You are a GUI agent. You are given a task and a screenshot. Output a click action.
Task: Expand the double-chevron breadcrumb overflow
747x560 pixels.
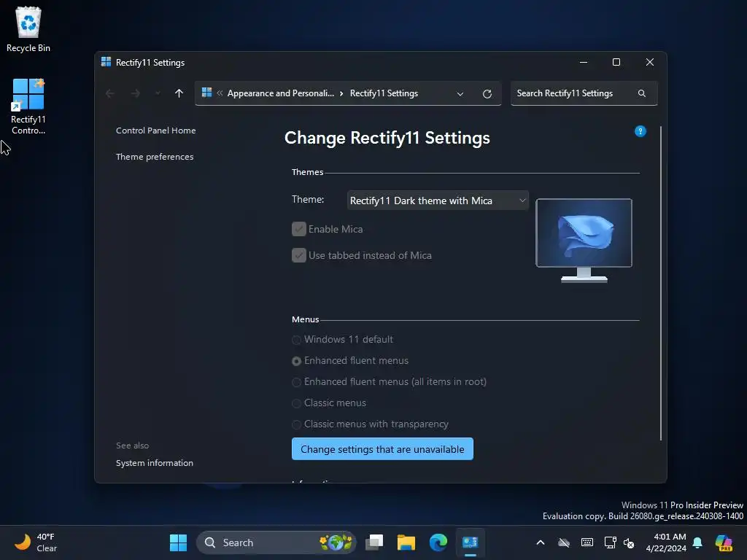click(x=220, y=93)
